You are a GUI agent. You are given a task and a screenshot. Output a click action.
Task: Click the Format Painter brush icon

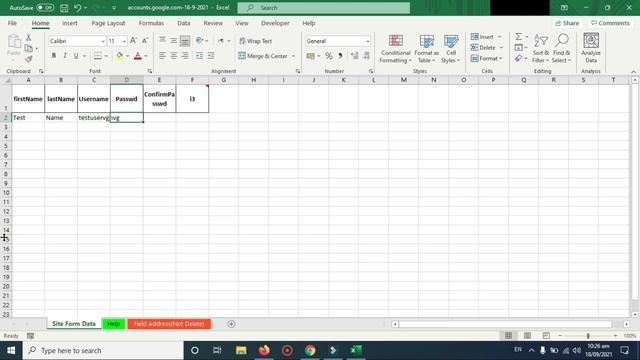[x=29, y=59]
